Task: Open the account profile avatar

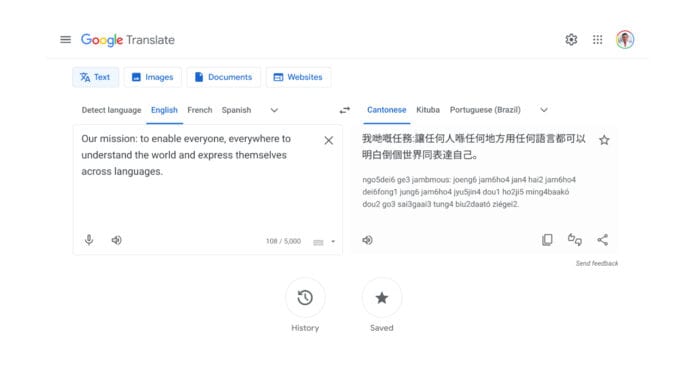Action: 625,40
